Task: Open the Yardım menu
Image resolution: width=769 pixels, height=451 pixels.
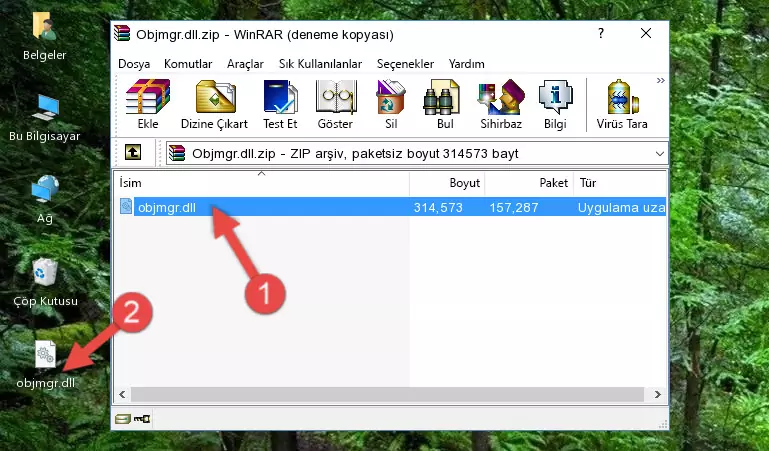Action: pyautogui.click(x=466, y=64)
